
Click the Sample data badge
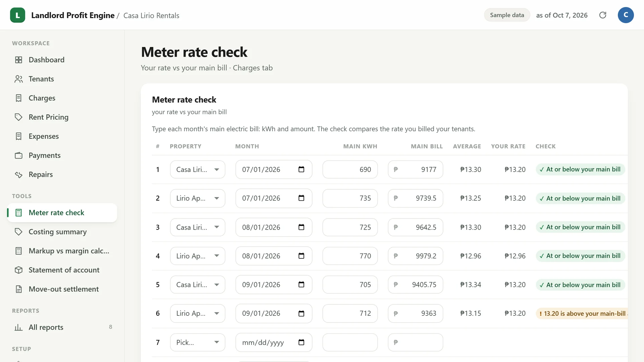point(507,15)
